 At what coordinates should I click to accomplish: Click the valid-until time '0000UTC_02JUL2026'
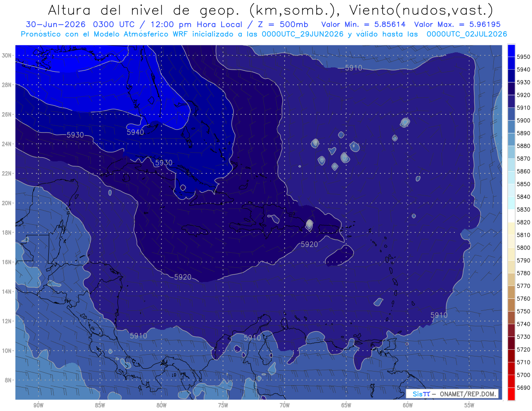tap(467, 34)
